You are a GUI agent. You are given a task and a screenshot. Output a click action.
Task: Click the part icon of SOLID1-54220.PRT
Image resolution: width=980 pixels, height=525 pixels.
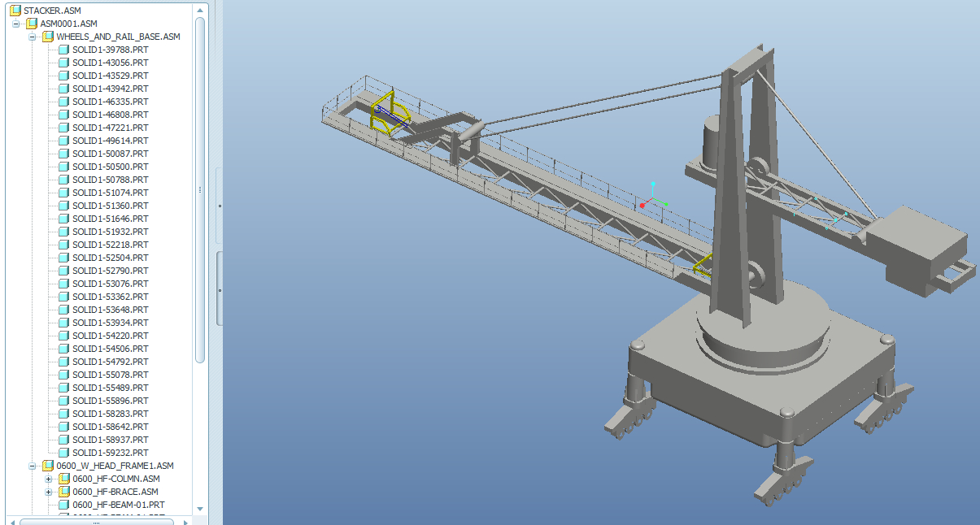coord(63,336)
